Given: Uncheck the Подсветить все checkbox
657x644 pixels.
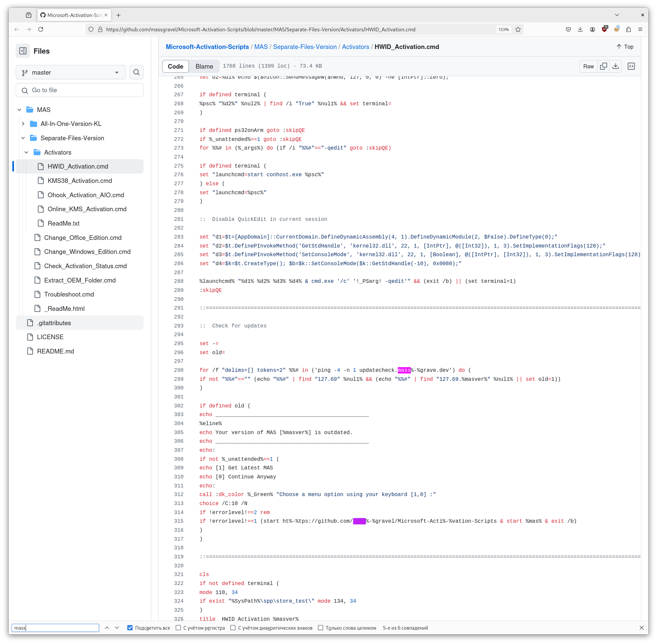Looking at the screenshot, I should tap(130, 628).
